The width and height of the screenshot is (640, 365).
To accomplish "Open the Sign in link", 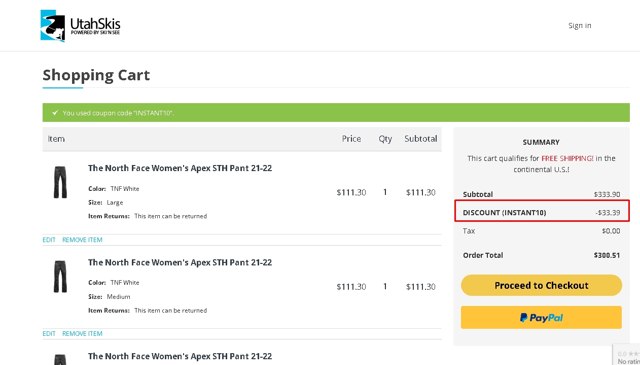I will [580, 25].
